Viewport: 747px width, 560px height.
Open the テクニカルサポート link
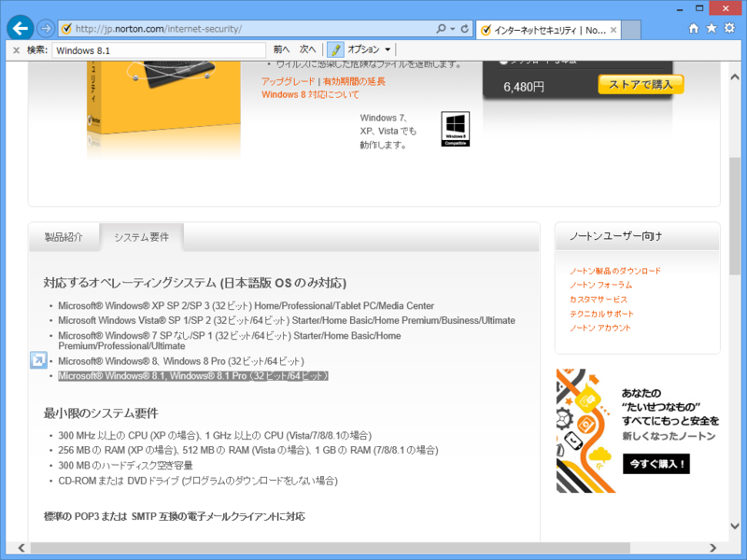600,315
